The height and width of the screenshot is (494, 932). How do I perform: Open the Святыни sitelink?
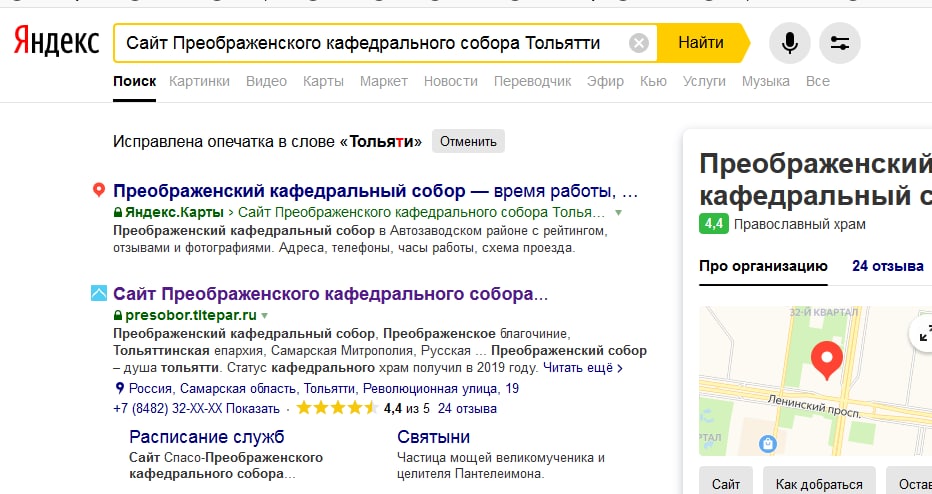click(x=433, y=437)
